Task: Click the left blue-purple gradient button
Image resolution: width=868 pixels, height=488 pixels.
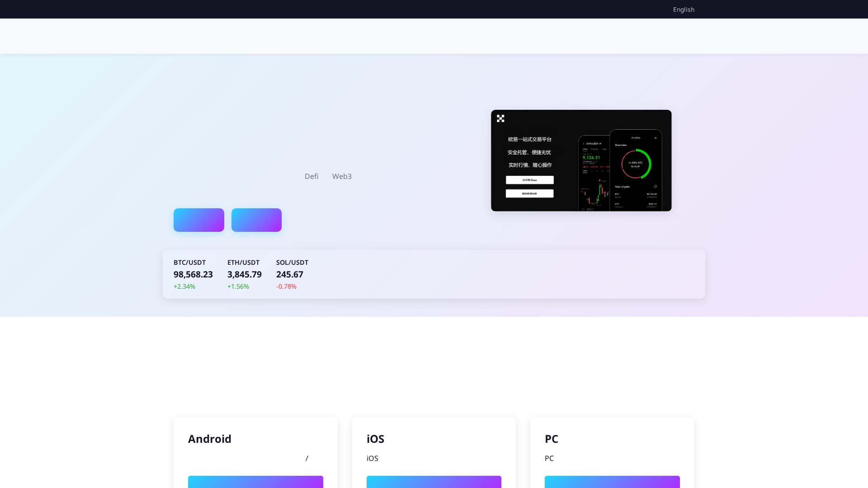Action: [198, 220]
